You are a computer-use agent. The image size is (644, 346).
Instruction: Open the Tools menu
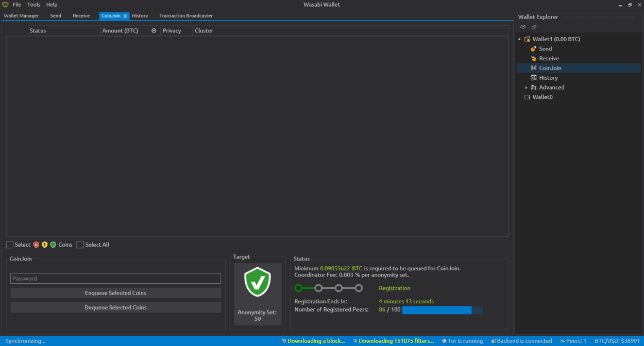pos(33,5)
